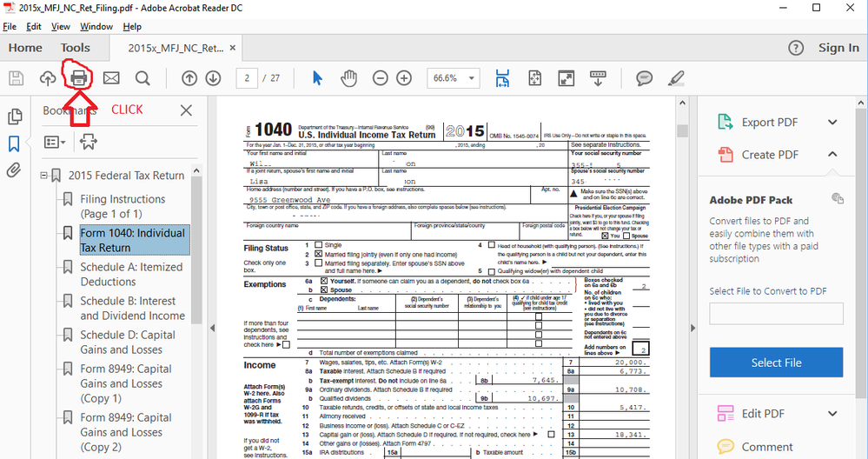Switch to the Tools tab
The width and height of the screenshot is (868, 459).
coord(76,48)
